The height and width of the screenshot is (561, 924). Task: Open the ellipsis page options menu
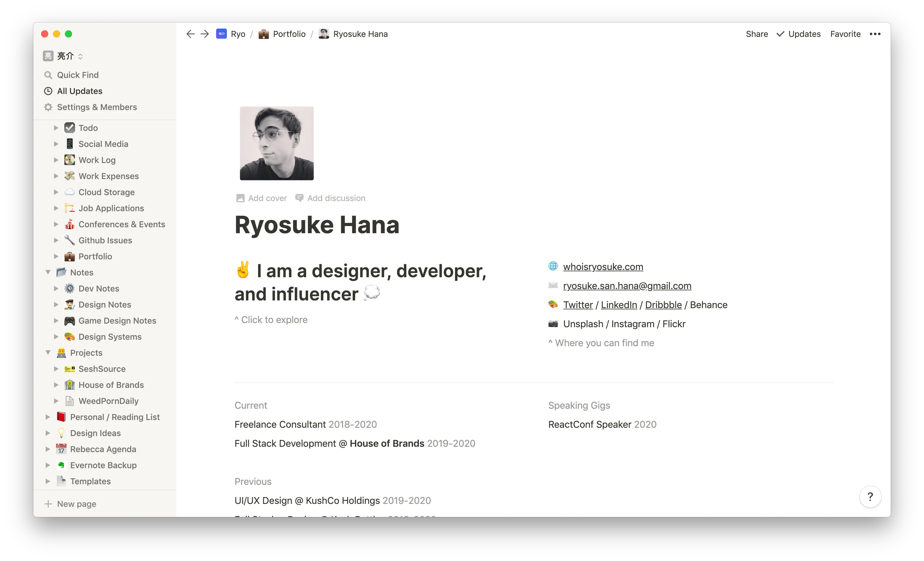click(x=875, y=34)
